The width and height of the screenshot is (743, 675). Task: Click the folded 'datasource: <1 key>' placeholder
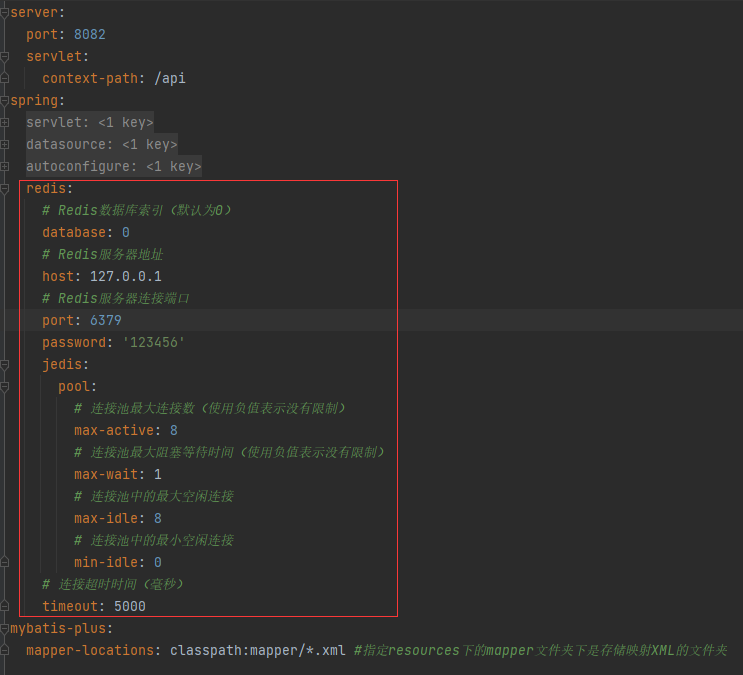click(x=102, y=144)
